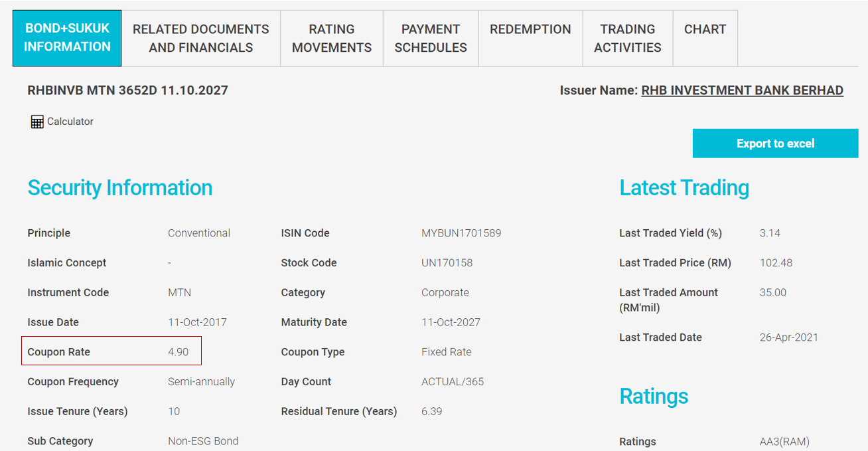
Task: Click the Stock Code label
Action: tap(309, 263)
